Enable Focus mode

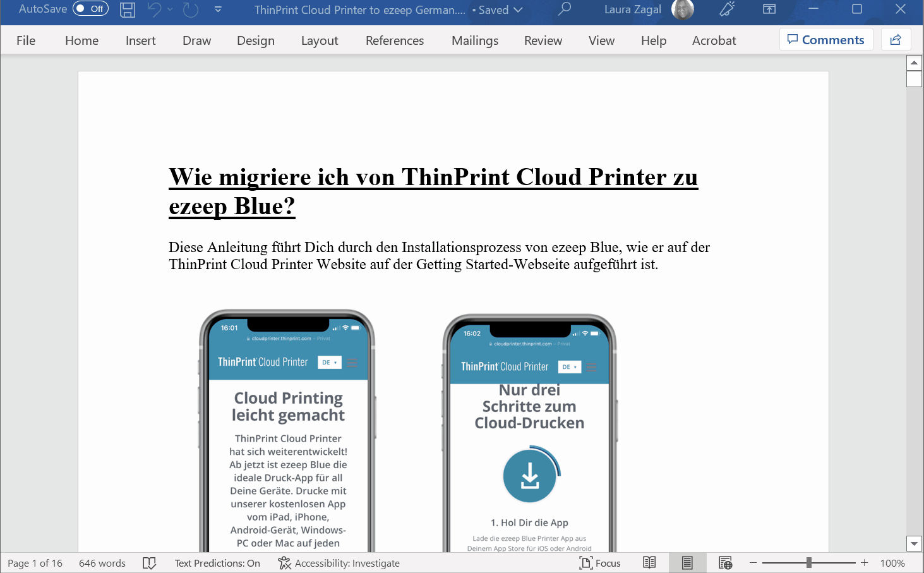point(600,563)
